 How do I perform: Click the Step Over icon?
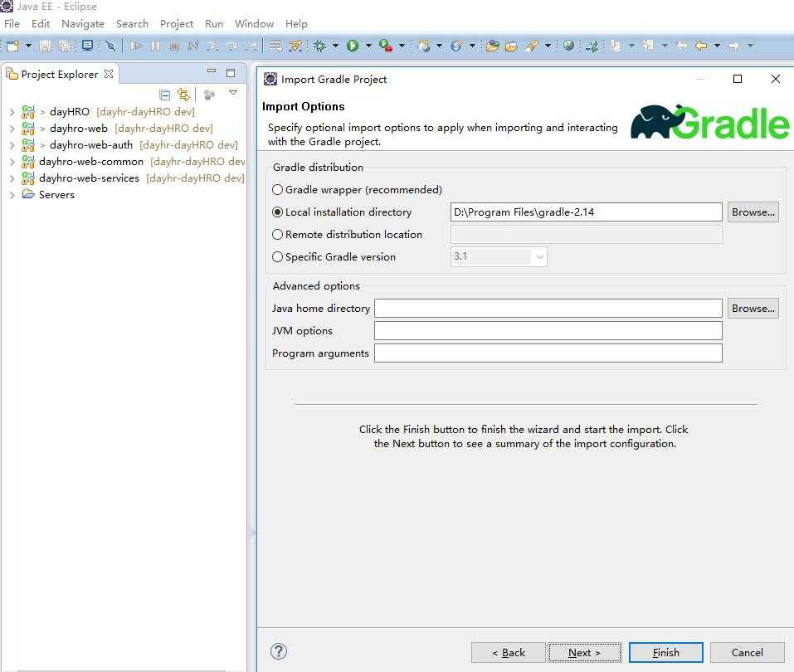pyautogui.click(x=231, y=46)
